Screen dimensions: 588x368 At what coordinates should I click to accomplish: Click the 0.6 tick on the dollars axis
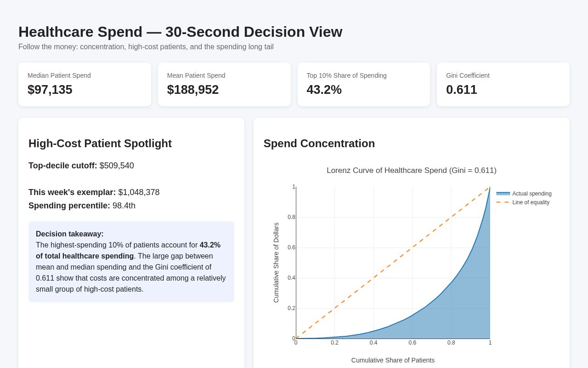tap(291, 247)
